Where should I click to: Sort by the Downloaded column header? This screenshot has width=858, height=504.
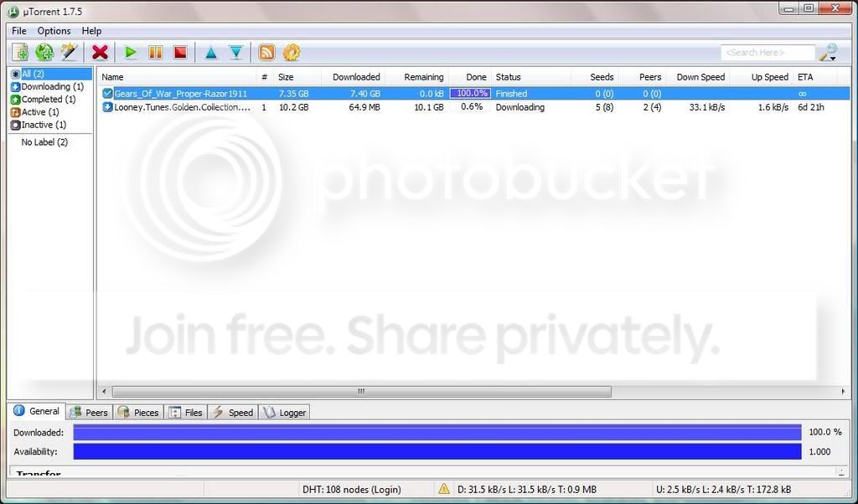pos(353,77)
